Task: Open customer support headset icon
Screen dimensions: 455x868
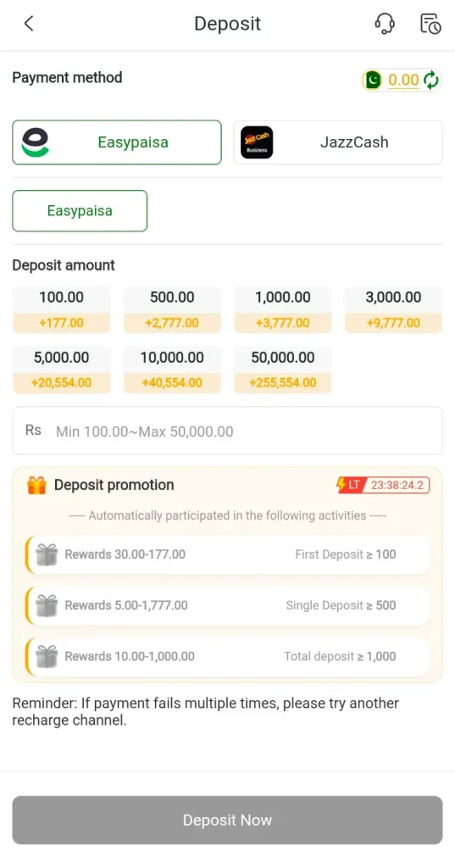Action: (x=385, y=24)
